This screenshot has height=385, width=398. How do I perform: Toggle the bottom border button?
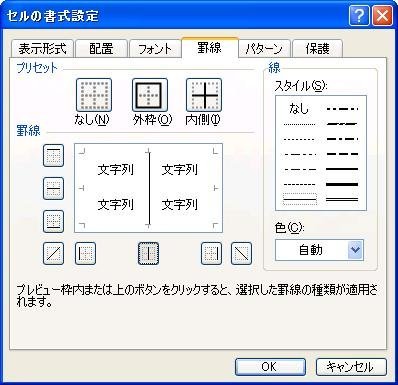click(x=53, y=221)
